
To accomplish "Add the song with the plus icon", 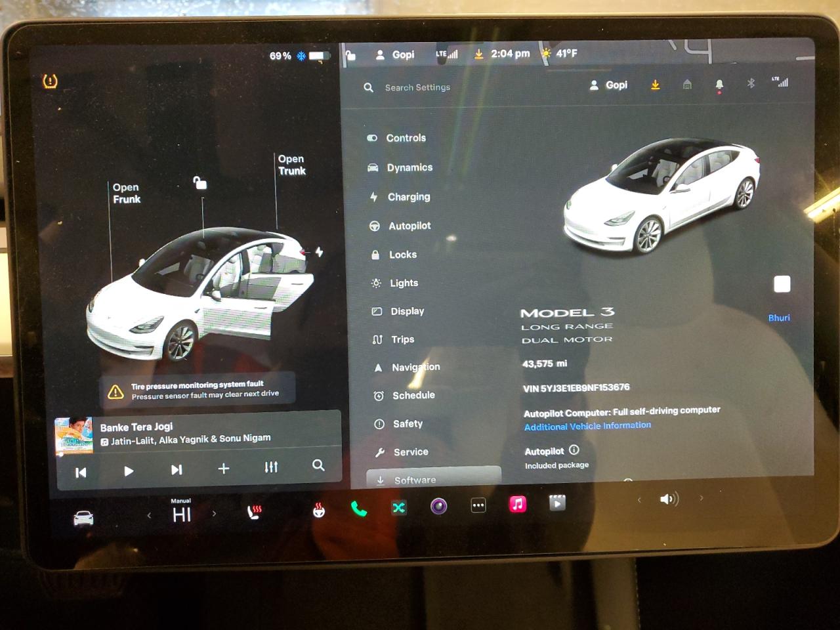I will tap(224, 468).
